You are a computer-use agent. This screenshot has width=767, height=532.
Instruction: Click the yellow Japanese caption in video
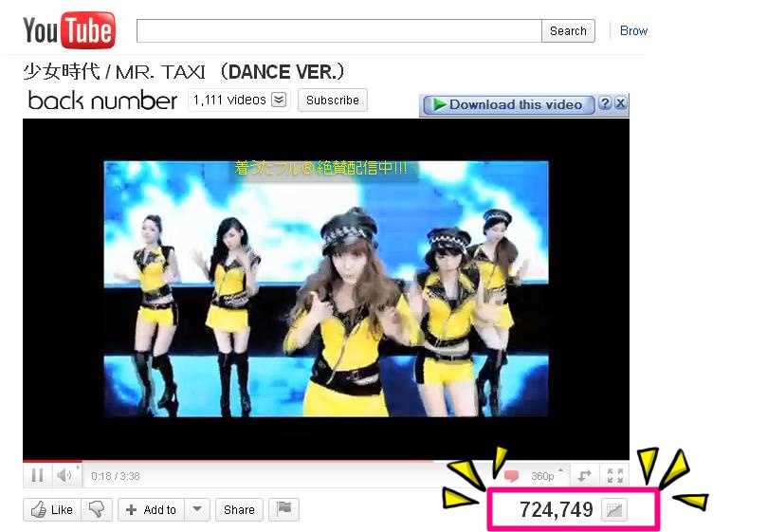tap(320, 169)
